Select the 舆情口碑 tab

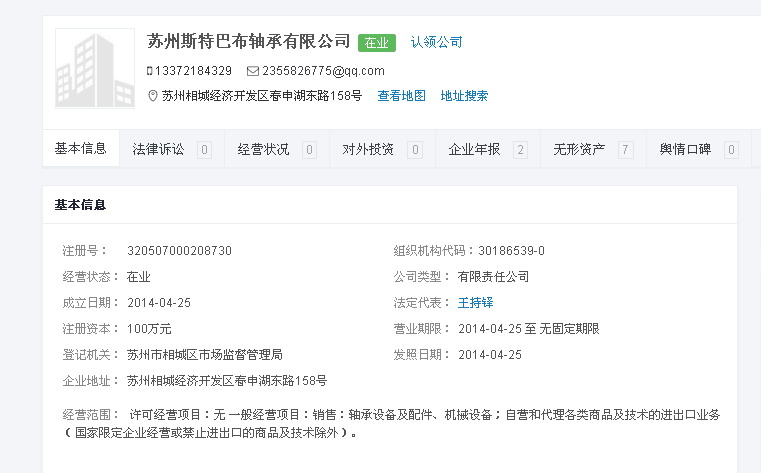(x=685, y=149)
